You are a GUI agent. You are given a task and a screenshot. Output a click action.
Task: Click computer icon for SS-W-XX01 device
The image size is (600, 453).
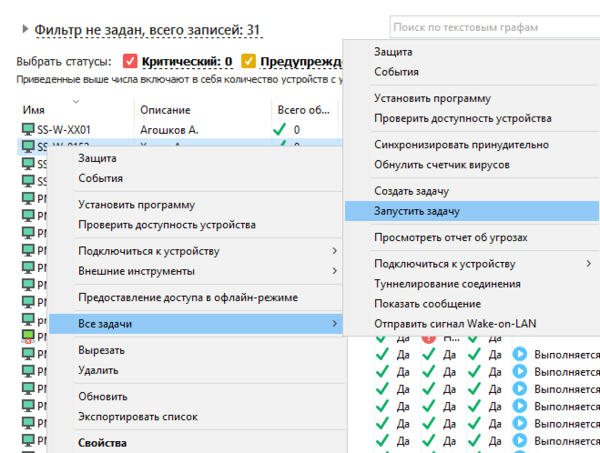pyautogui.click(x=27, y=129)
